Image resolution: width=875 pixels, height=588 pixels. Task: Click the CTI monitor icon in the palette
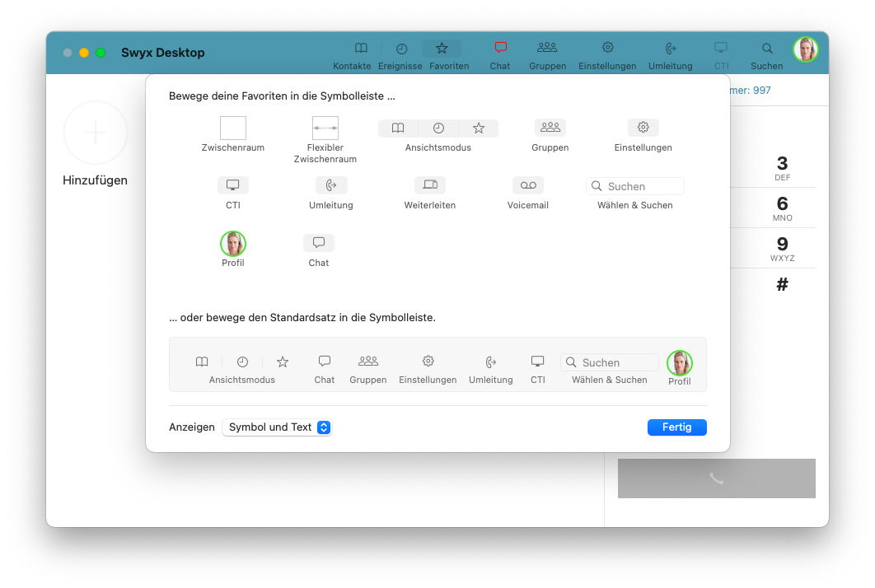233,185
